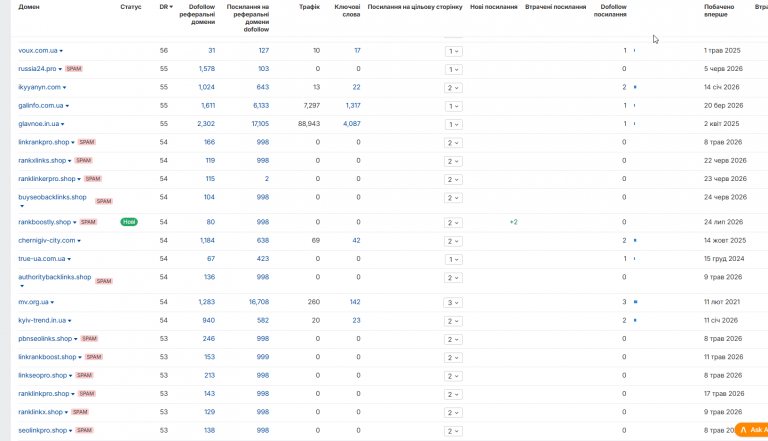Open target page links dropdown for seolinkpro.shop
This screenshot has height=441, width=768.
[x=454, y=431]
